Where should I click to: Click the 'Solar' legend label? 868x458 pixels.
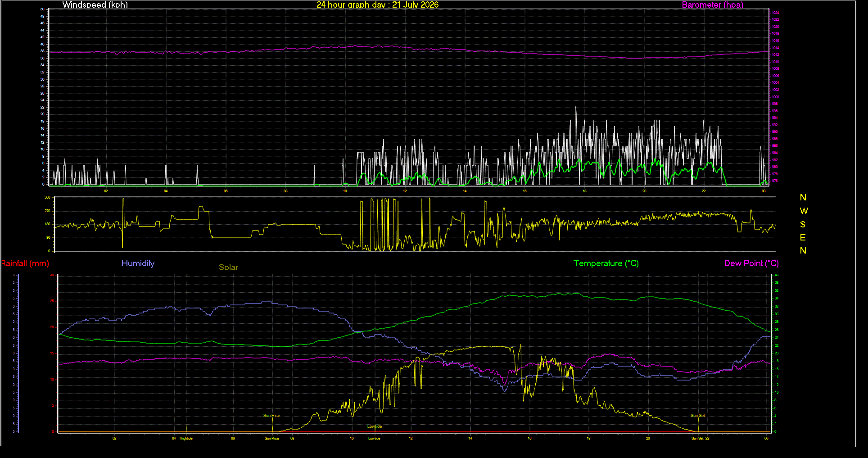click(x=228, y=268)
